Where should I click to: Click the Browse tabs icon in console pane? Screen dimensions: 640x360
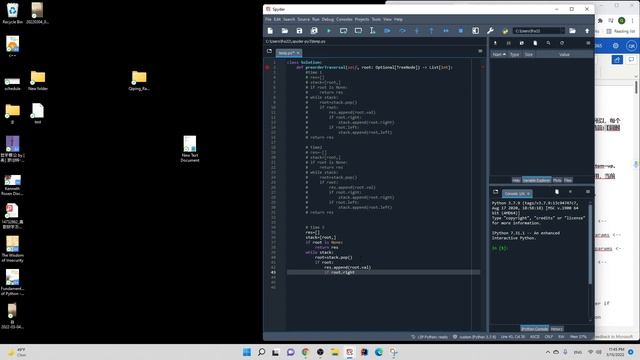[x=496, y=191]
